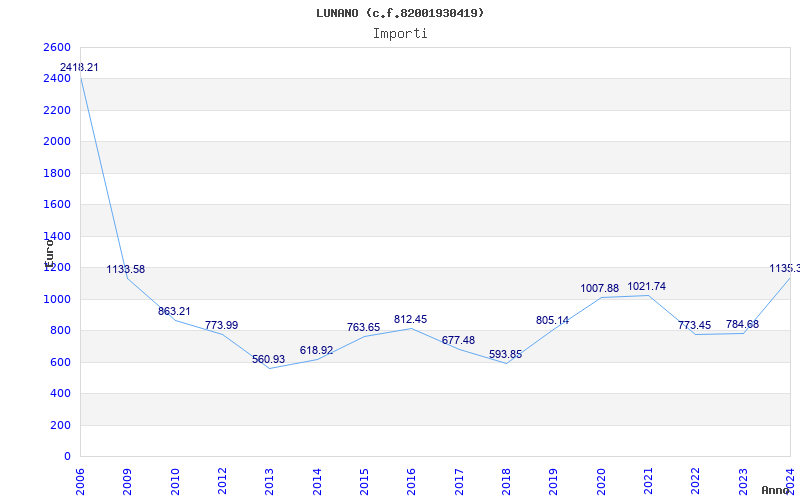
Task: Click the x-axis year 2017
Action: [459, 481]
